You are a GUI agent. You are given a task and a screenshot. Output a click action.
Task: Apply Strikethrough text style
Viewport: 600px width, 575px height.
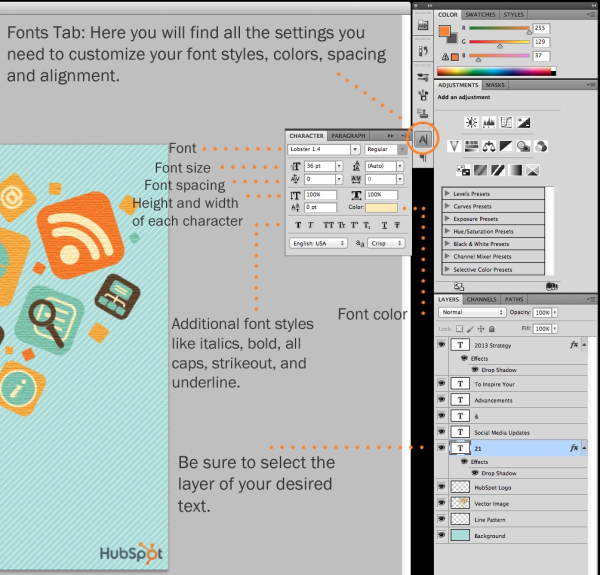coord(397,225)
